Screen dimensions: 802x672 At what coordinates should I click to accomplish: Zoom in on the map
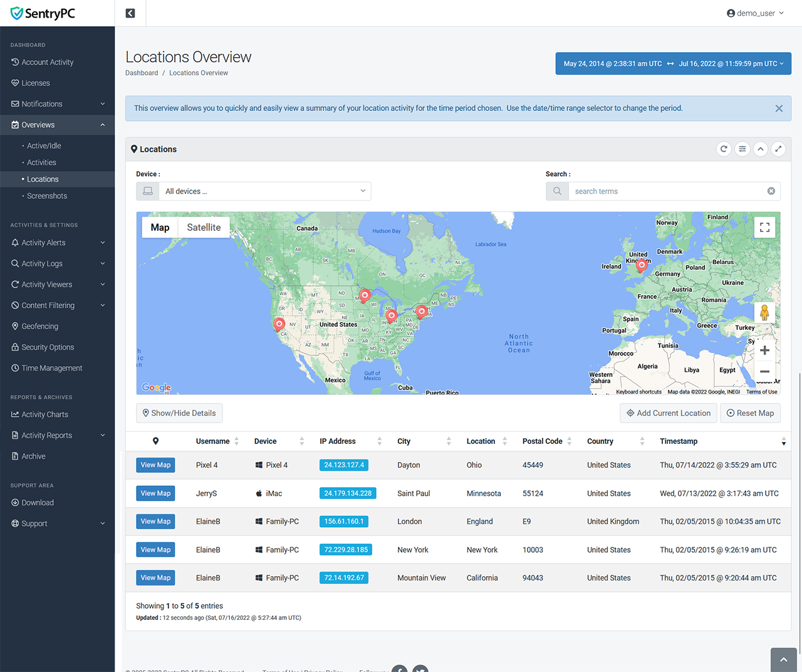[x=764, y=350]
